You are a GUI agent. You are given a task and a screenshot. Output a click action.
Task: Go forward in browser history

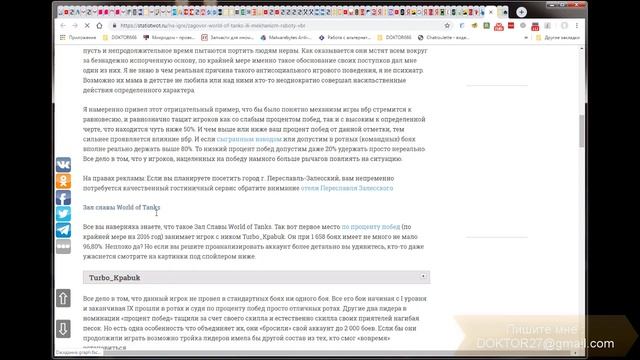[x=75, y=25]
